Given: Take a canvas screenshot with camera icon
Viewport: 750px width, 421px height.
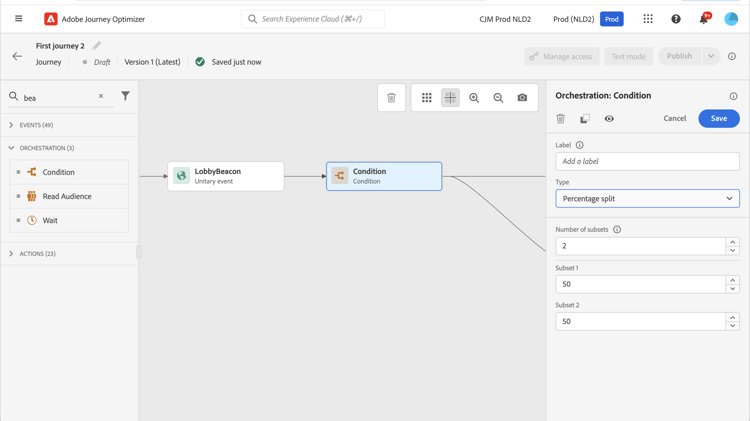Looking at the screenshot, I should point(522,98).
